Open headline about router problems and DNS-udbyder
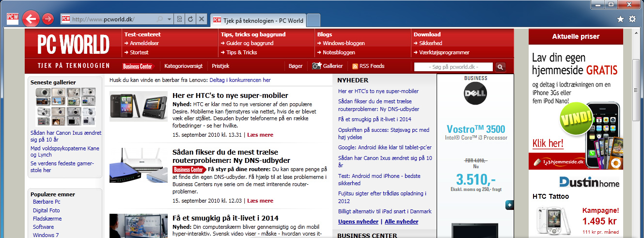Viewport: 644px width, 238px height. tap(231, 156)
